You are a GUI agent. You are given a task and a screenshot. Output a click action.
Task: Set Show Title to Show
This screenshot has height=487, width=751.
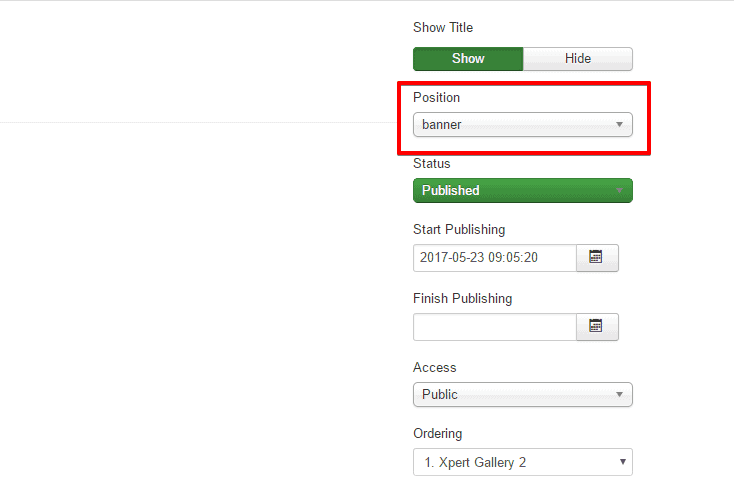click(x=468, y=59)
